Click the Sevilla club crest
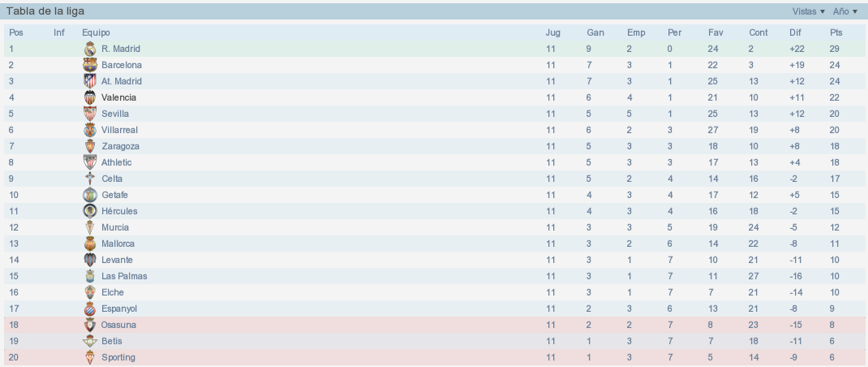 point(90,114)
